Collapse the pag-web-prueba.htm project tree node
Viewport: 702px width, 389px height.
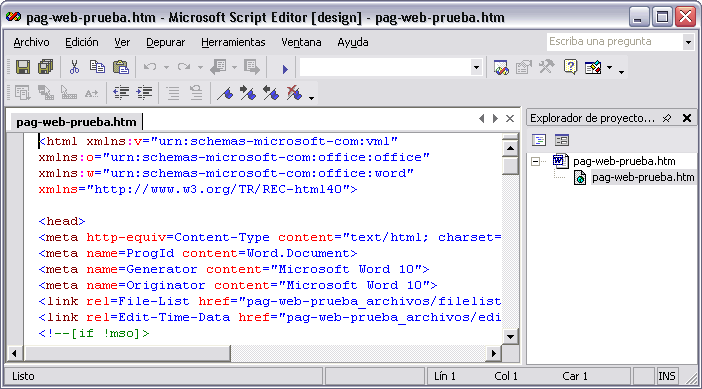(535, 161)
